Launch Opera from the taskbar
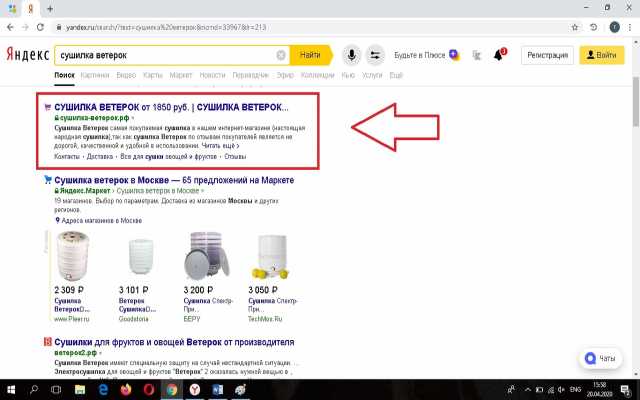This screenshot has height=400, width=640. pyautogui.click(x=149, y=390)
